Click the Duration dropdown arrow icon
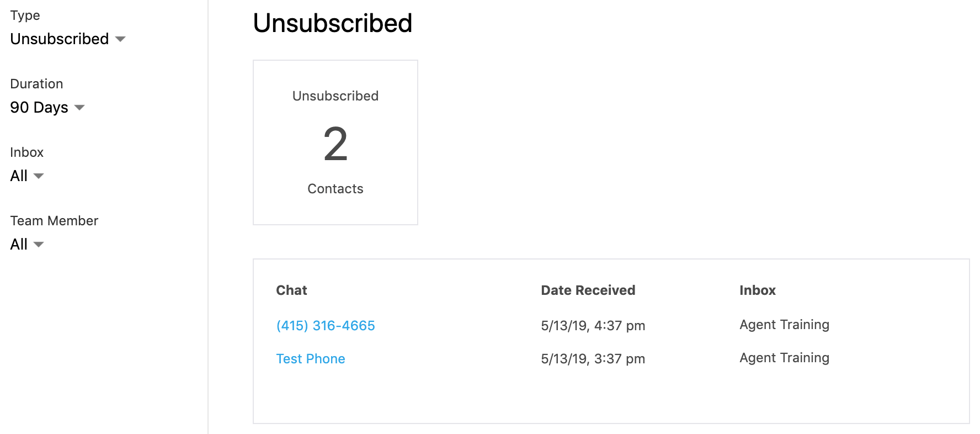The width and height of the screenshot is (980, 434). 79,108
